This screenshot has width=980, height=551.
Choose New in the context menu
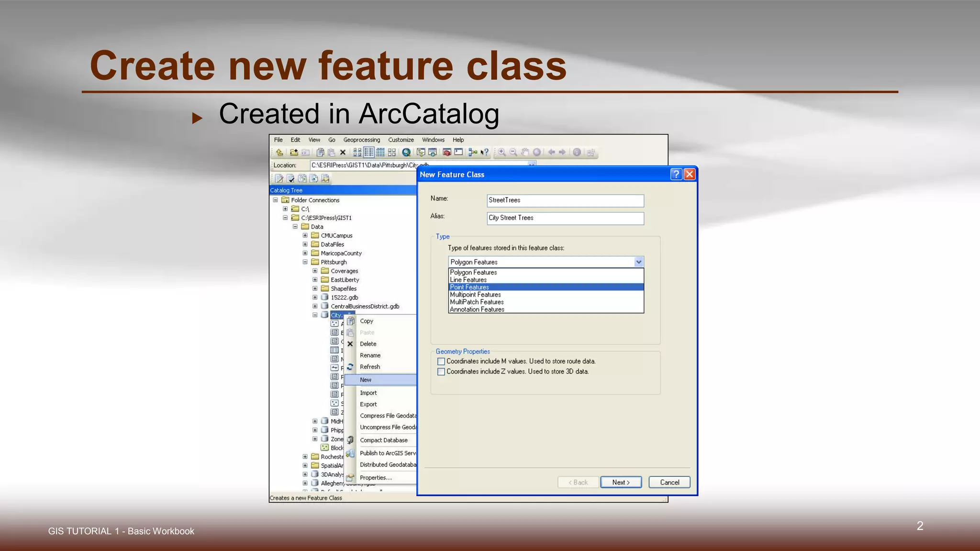(x=366, y=380)
